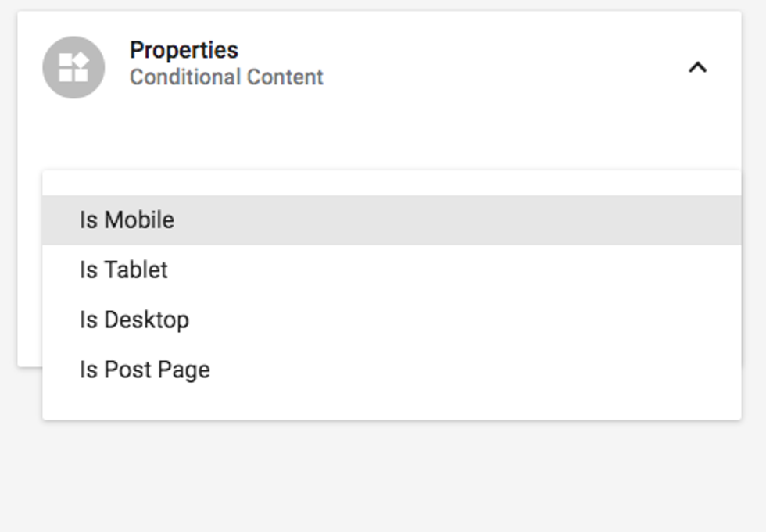Open the circular blocks icon beside Properties
The width and height of the screenshot is (766, 532).
tap(73, 67)
